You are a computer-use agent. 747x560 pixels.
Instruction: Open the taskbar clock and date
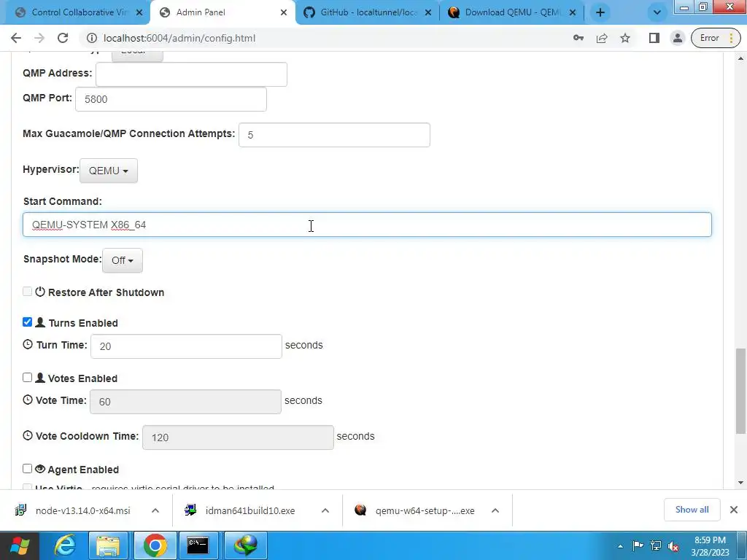tap(711, 546)
